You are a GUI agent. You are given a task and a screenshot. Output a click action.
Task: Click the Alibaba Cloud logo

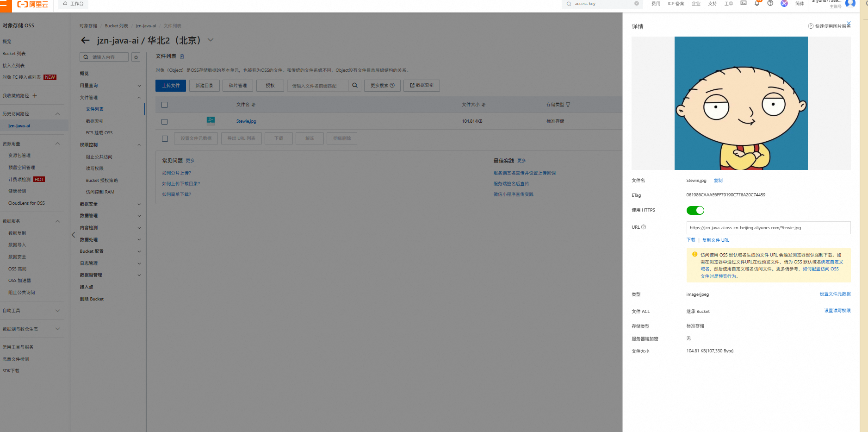tap(32, 4)
